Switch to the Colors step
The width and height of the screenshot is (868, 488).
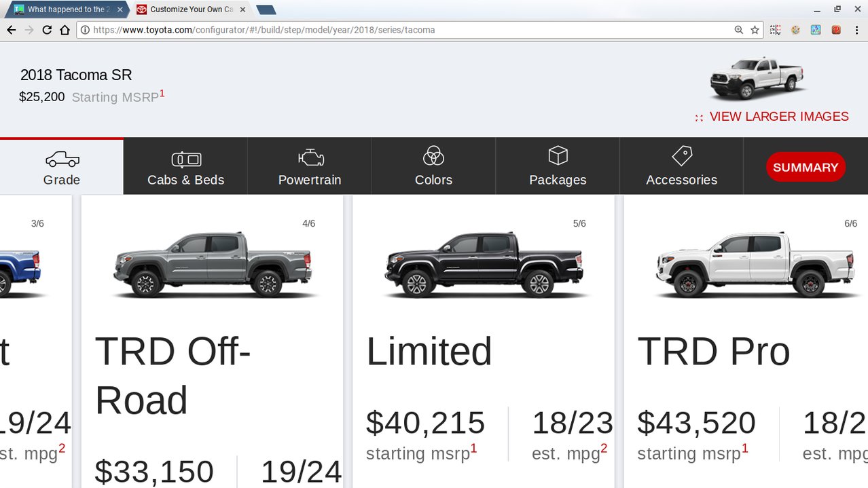point(433,167)
